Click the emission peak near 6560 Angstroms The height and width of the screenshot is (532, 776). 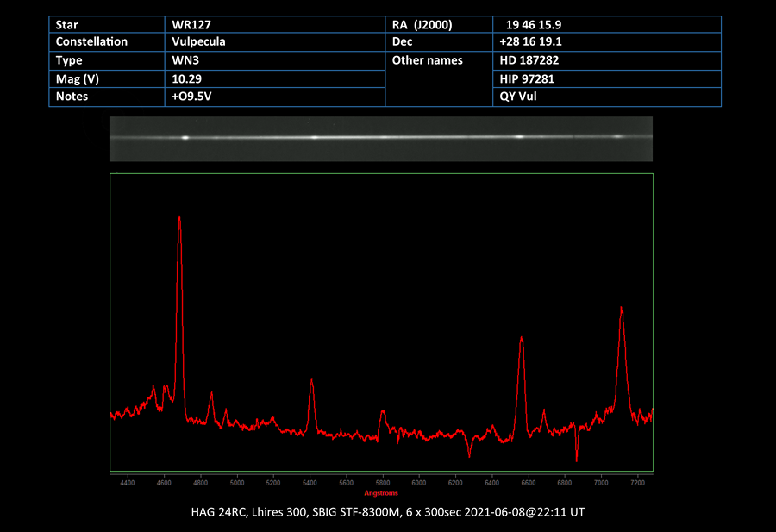(521, 341)
